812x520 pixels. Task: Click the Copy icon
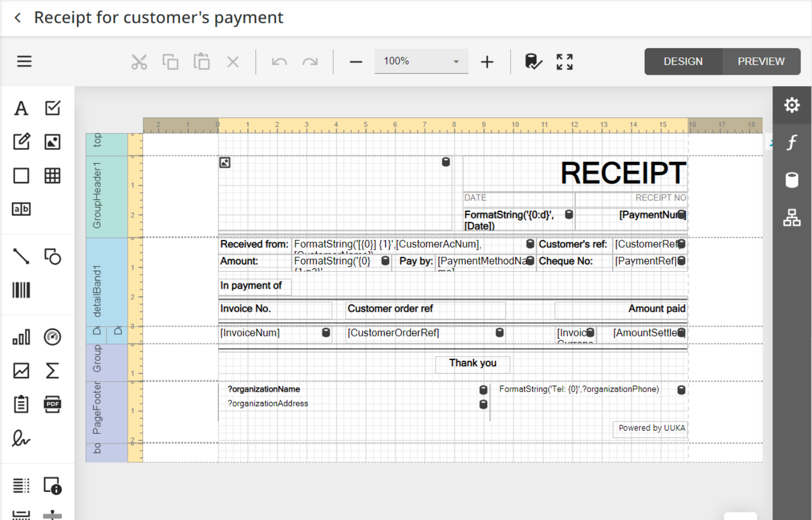click(x=171, y=62)
